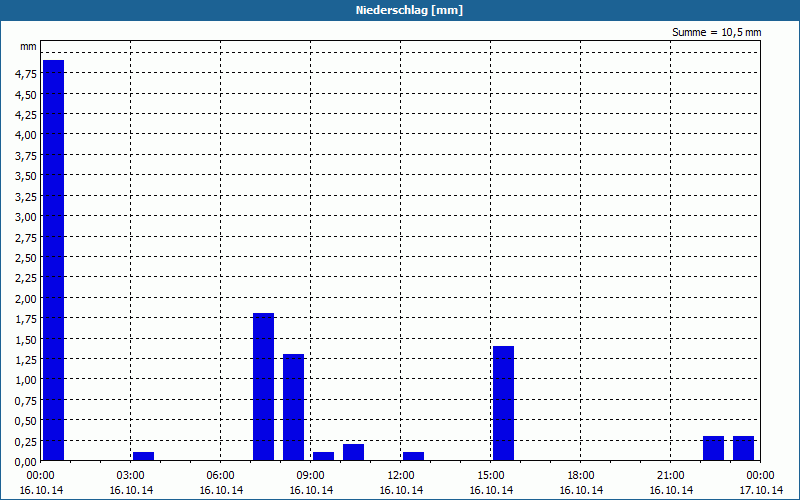Select the "3,75" y-axis value
Screen dimensions: 800x500
[26, 156]
